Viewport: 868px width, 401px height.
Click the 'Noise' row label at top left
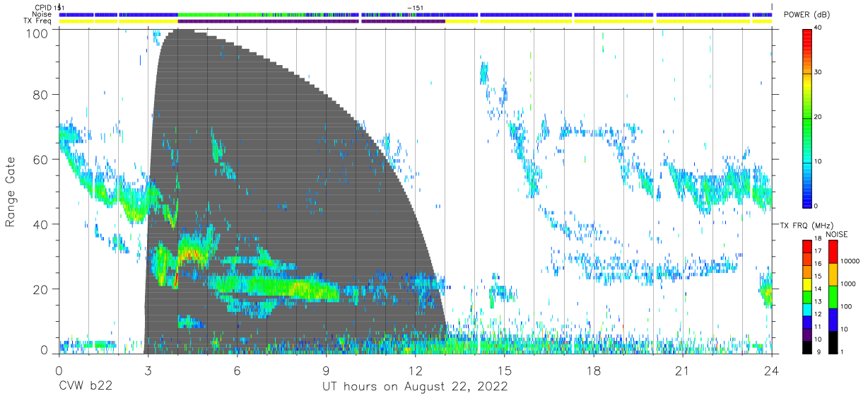click(x=42, y=14)
